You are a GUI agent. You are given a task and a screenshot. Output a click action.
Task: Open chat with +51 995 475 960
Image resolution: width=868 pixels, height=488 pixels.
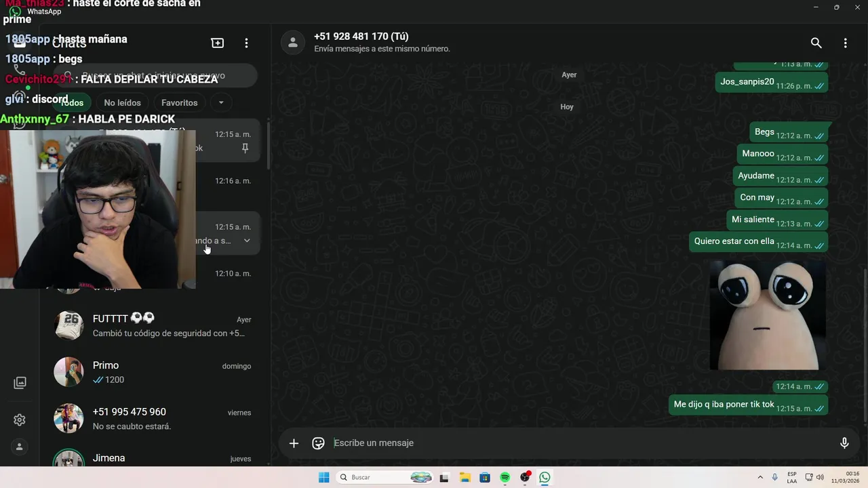tap(156, 419)
